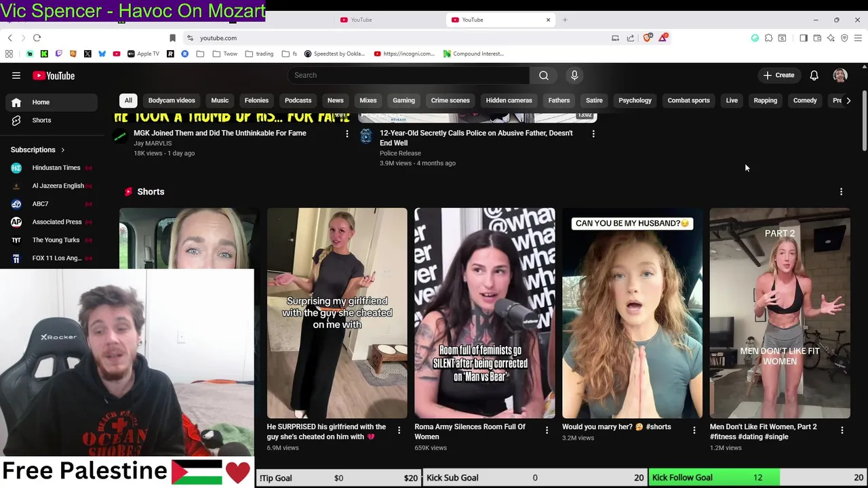Viewport: 868px width, 488px height.
Task: Filter by Combat sports chip
Action: tap(688, 100)
